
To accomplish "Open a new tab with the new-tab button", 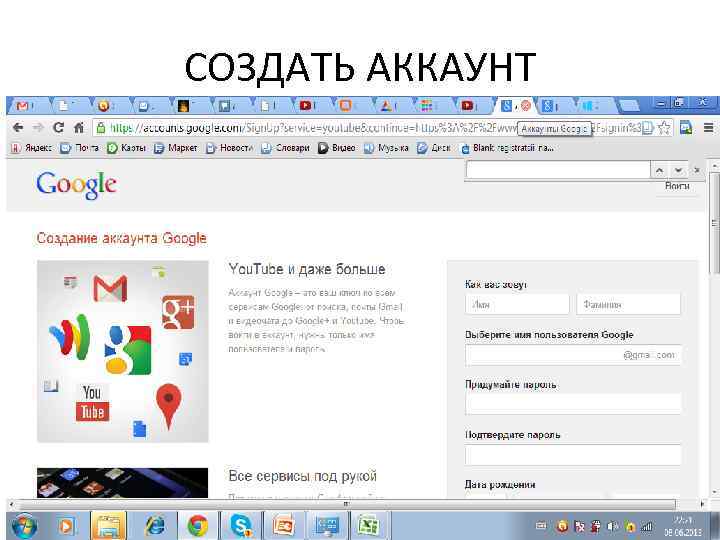I will coord(629,106).
